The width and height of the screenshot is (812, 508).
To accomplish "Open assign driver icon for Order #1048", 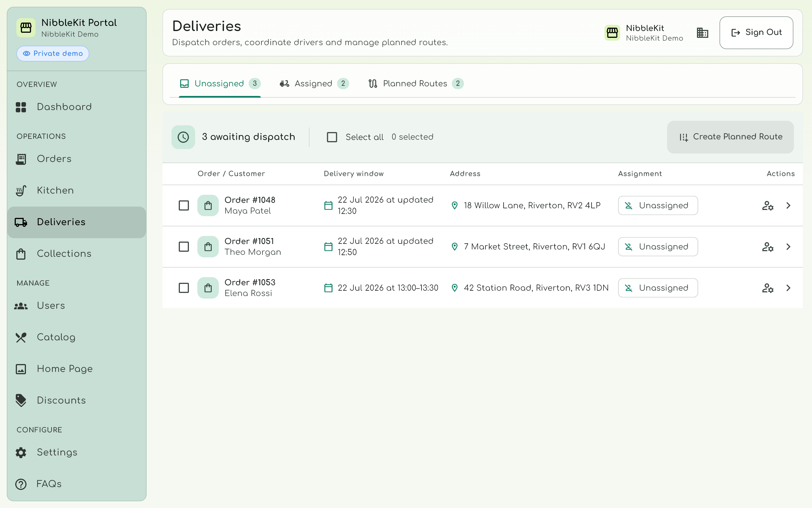I will click(768, 206).
